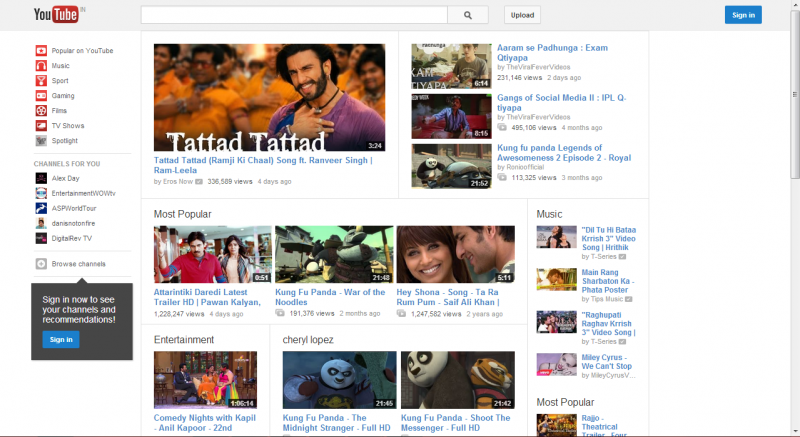Open the Music category icon in sidebar
Viewport: 800px width, 437px height.
pos(41,66)
